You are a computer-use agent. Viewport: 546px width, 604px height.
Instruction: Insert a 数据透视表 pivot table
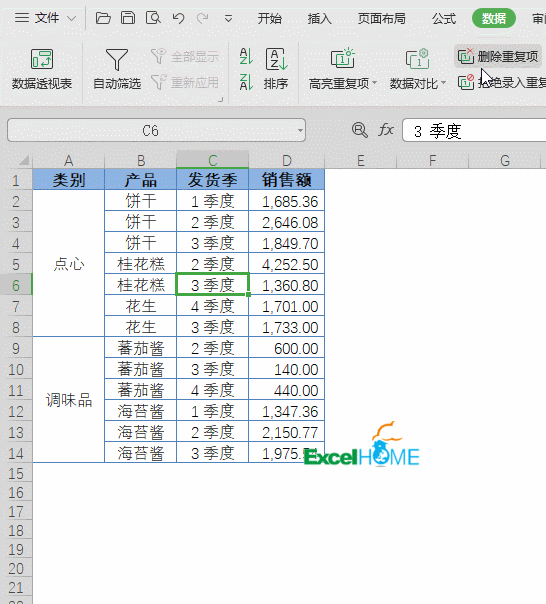[x=42, y=69]
